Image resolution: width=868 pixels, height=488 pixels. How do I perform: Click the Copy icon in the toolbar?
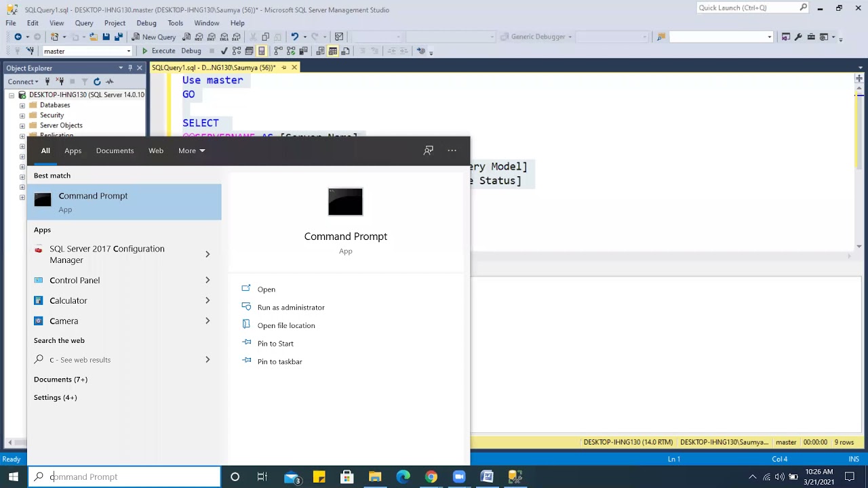[266, 37]
